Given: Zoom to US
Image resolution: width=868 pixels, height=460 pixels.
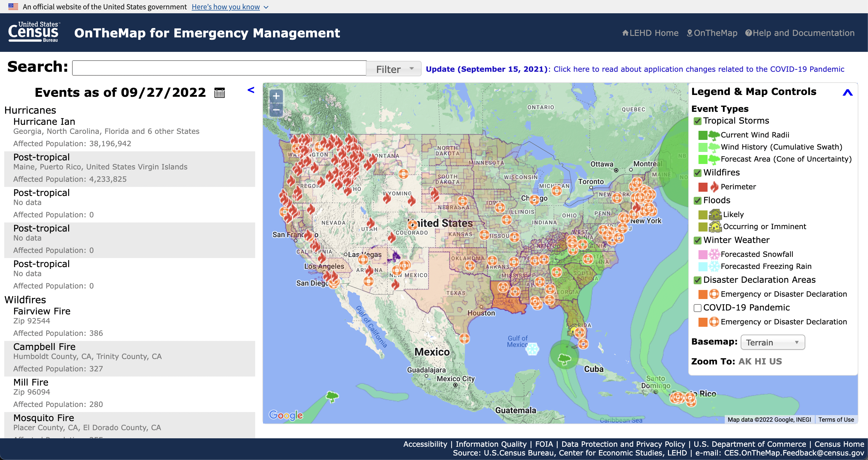Looking at the screenshot, I should tap(775, 361).
